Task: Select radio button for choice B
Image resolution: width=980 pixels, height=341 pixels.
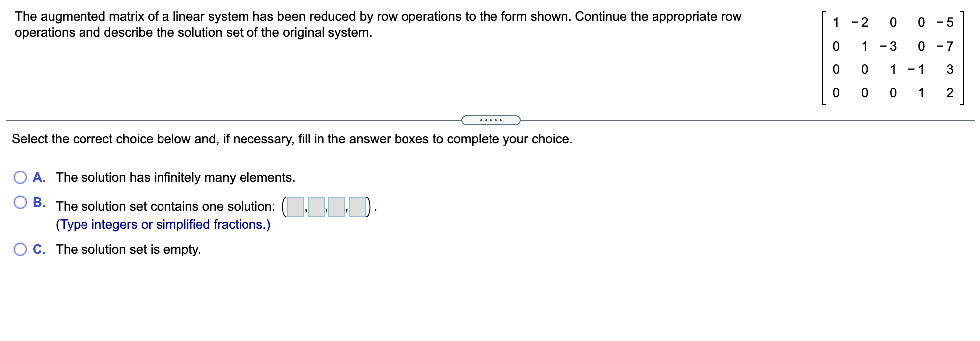Action: [20, 202]
